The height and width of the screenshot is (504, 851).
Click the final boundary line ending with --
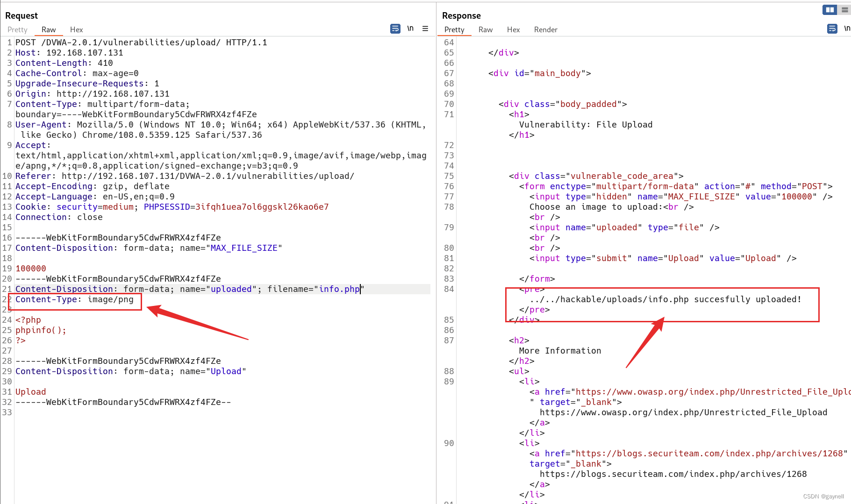tap(123, 402)
